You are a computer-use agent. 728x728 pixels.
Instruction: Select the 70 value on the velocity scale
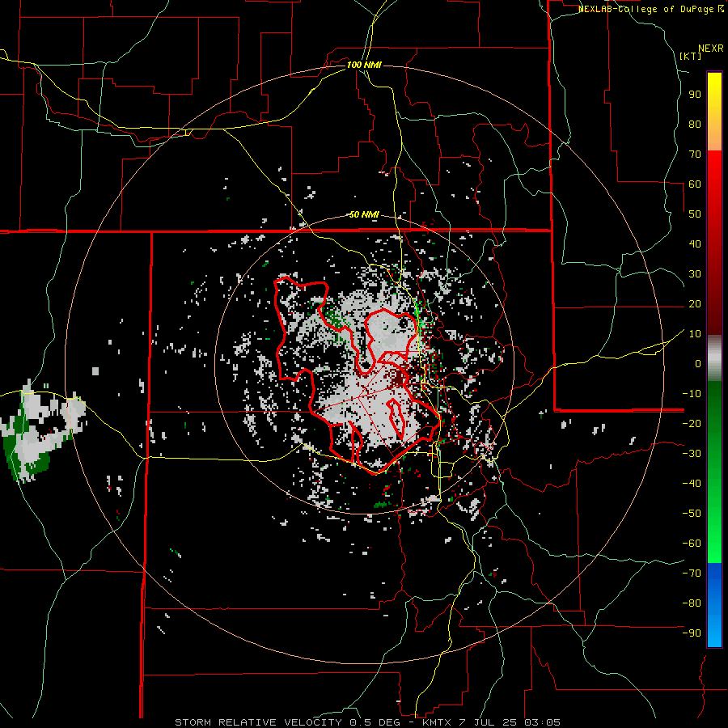click(x=695, y=154)
